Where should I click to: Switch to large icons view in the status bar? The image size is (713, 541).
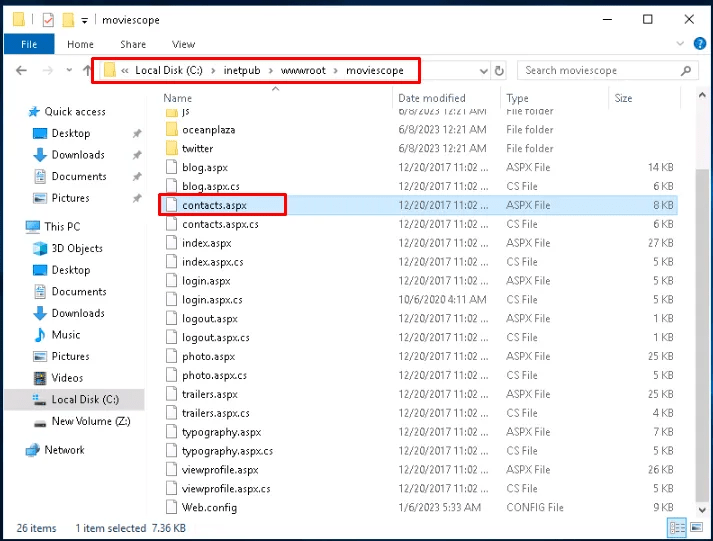click(x=698, y=527)
